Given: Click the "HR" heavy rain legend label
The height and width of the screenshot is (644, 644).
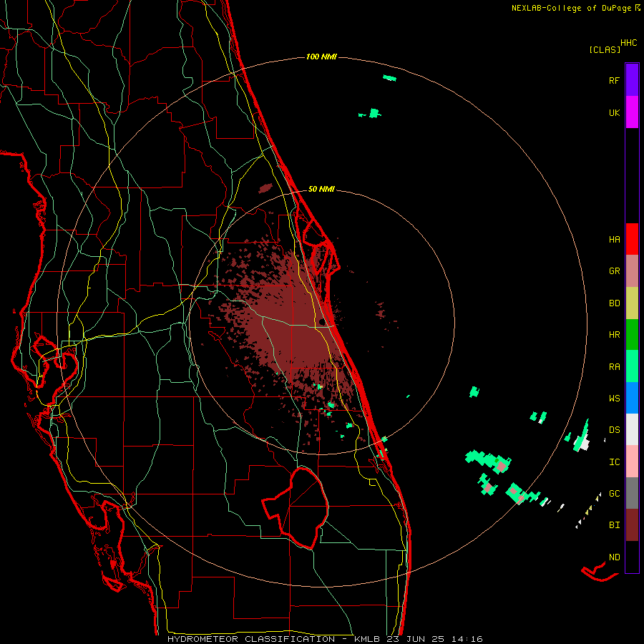Looking at the screenshot, I should pyautogui.click(x=614, y=335).
